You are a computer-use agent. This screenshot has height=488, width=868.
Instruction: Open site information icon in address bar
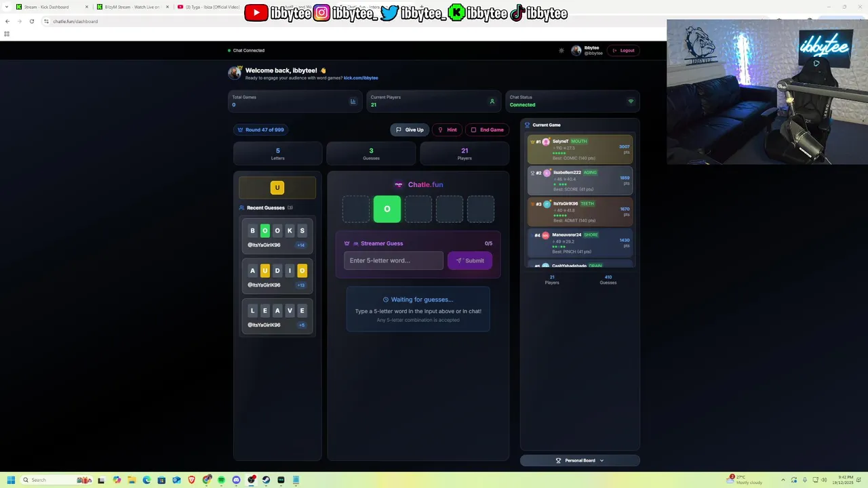[46, 21]
